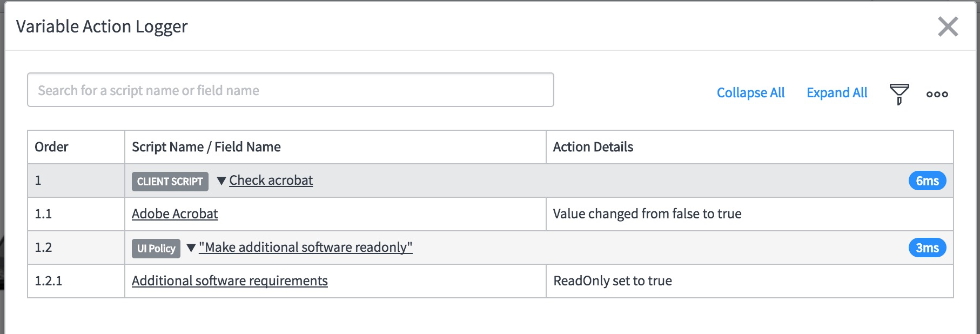
Task: Click Expand All link
Action: click(x=837, y=93)
